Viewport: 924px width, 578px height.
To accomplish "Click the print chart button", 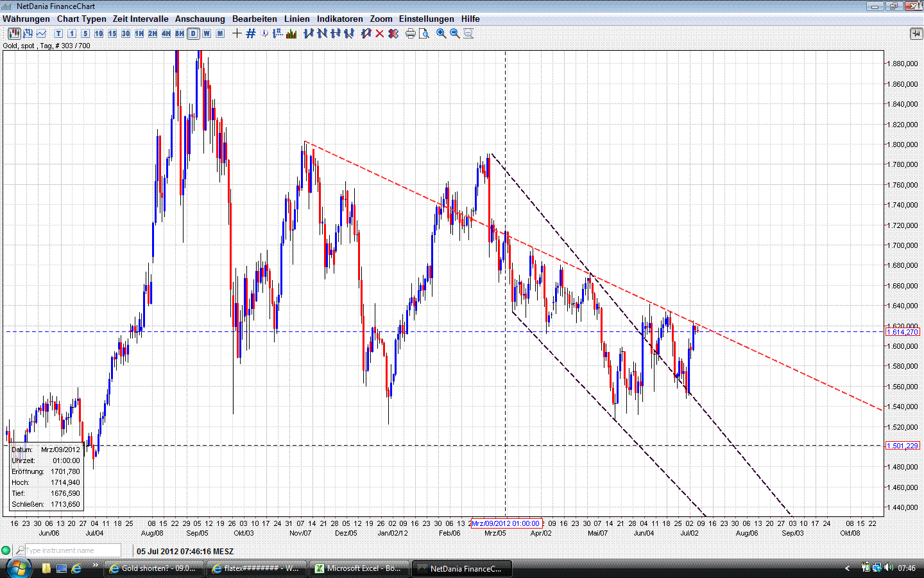I will pyautogui.click(x=410, y=33).
